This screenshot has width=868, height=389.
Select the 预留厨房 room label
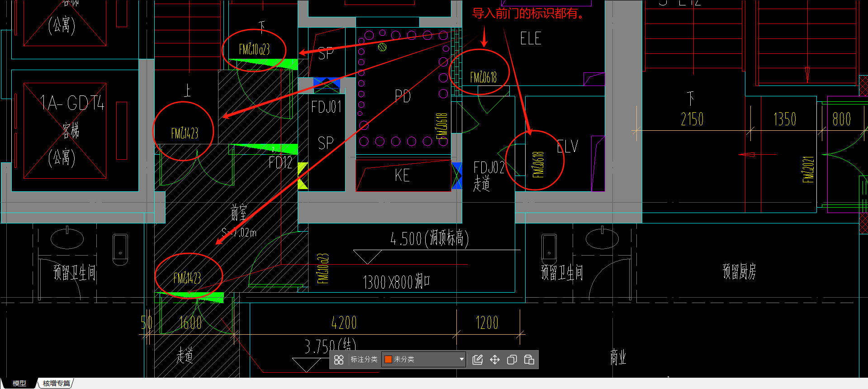pos(740,271)
